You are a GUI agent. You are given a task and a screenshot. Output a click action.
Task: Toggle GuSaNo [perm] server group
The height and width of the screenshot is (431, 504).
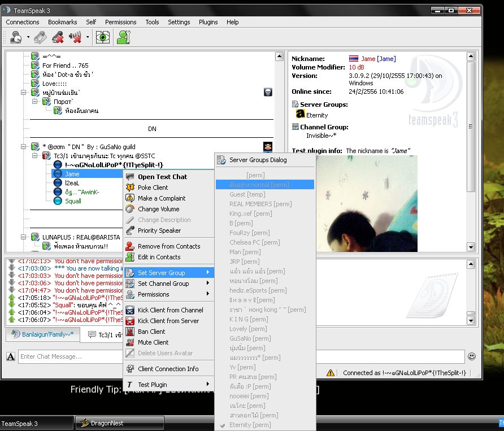coord(265,338)
